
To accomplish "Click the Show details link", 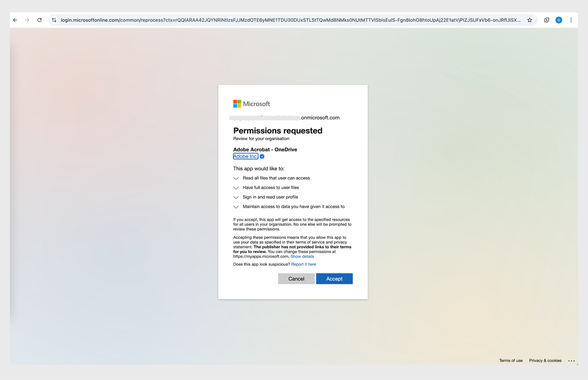I will pos(302,256).
